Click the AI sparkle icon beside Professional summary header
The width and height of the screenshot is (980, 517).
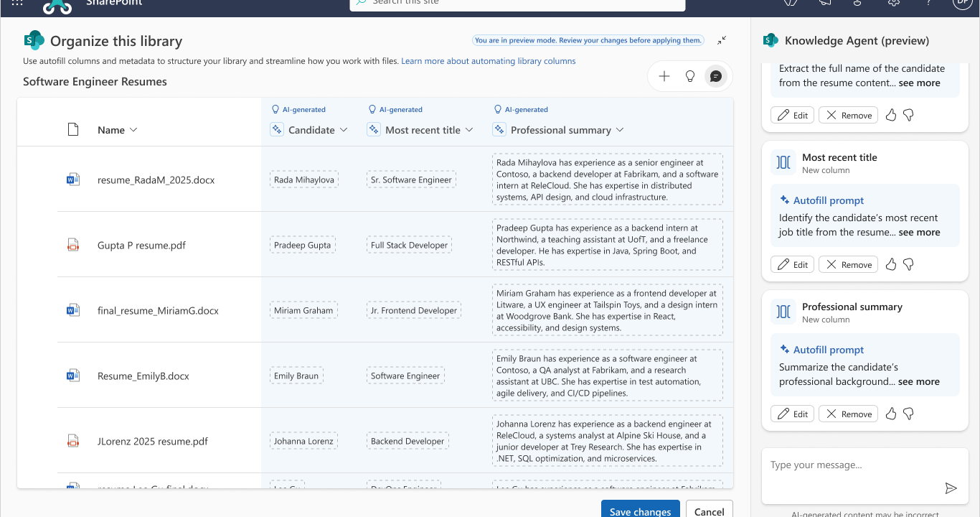499,130
